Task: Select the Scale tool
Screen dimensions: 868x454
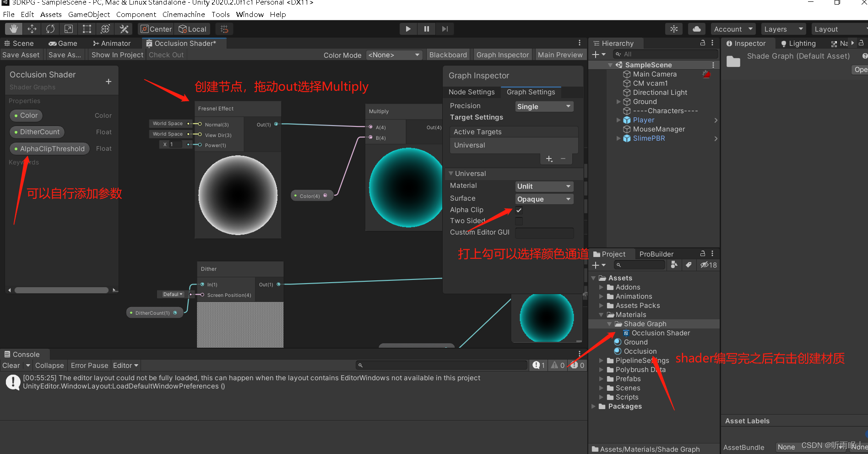Action: tap(69, 29)
